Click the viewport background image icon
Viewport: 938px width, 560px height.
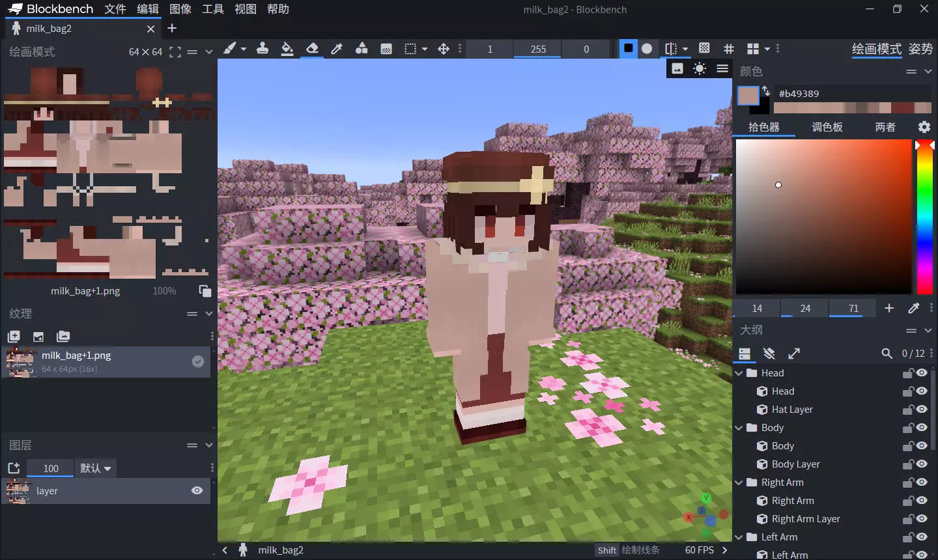[x=677, y=68]
